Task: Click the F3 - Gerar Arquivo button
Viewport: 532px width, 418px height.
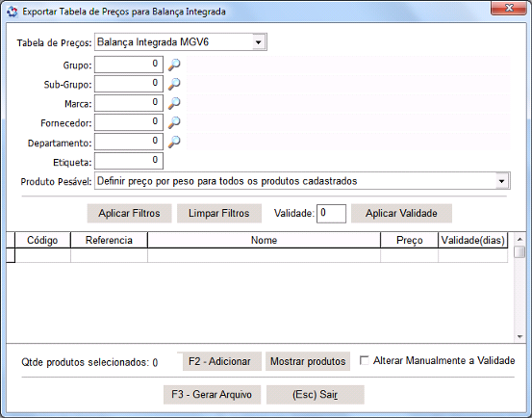Action: [x=212, y=395]
